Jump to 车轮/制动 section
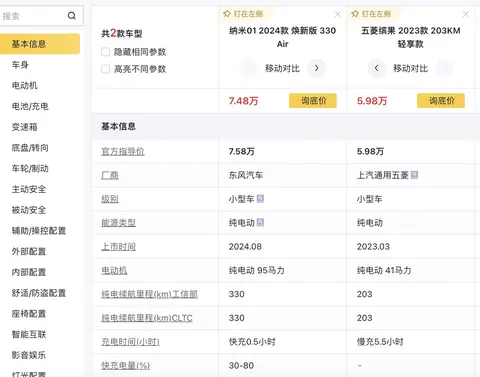Image resolution: width=480 pixels, height=377 pixels. [x=30, y=168]
